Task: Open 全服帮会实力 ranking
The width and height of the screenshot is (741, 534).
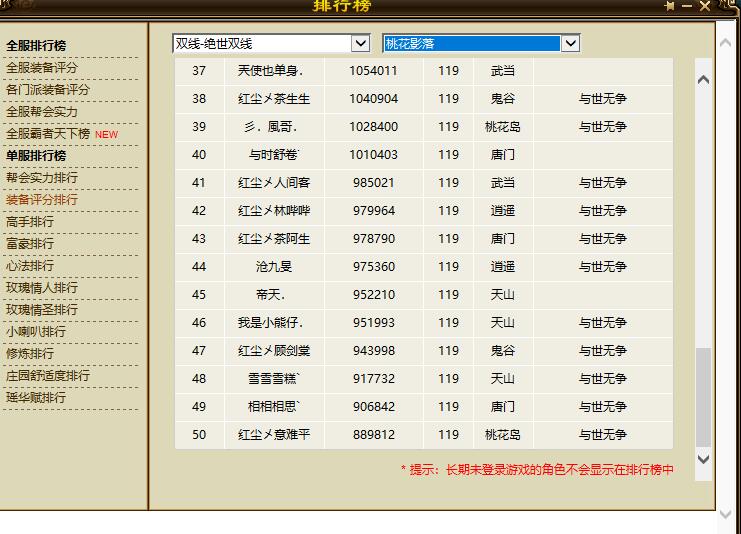Action: 42,112
